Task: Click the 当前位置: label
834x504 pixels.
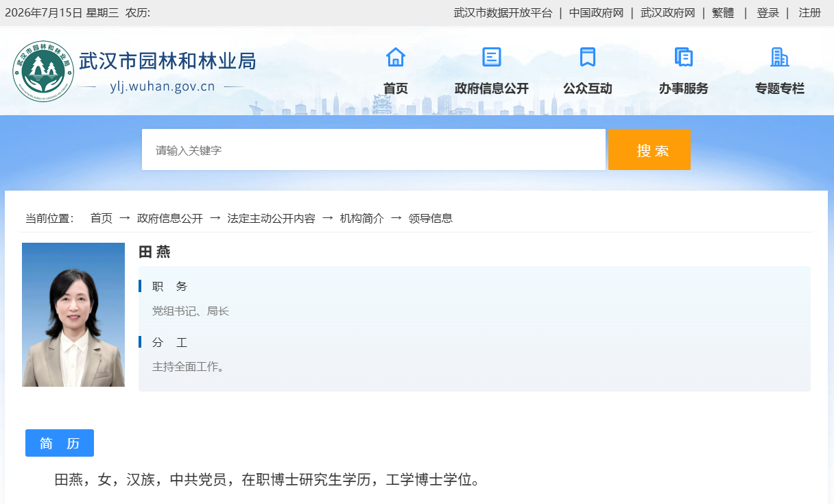Action: [x=49, y=218]
